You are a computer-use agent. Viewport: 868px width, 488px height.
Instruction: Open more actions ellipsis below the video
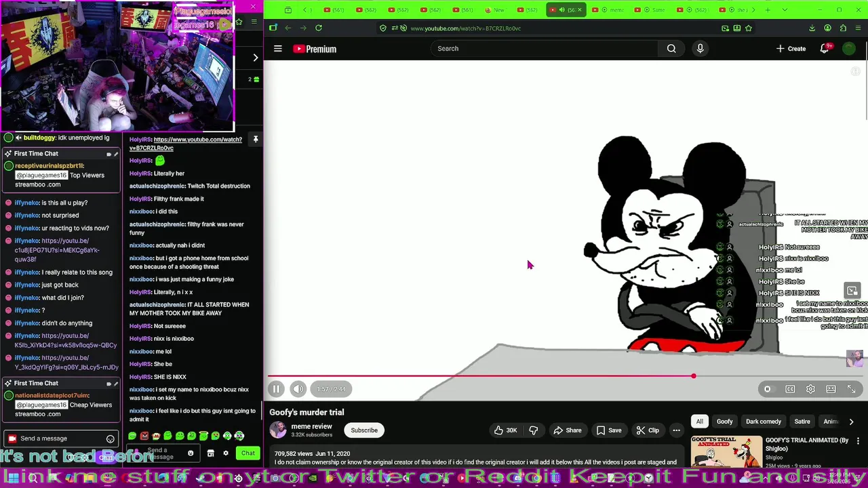coord(676,430)
